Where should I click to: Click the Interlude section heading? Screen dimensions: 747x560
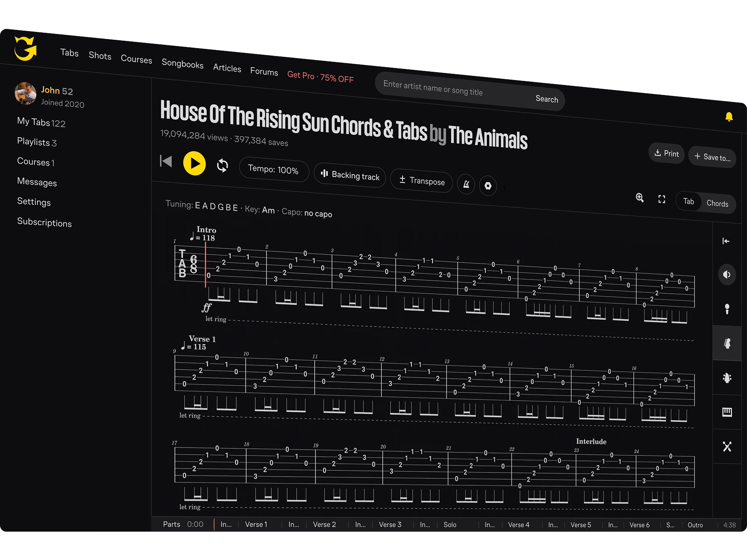pyautogui.click(x=591, y=441)
